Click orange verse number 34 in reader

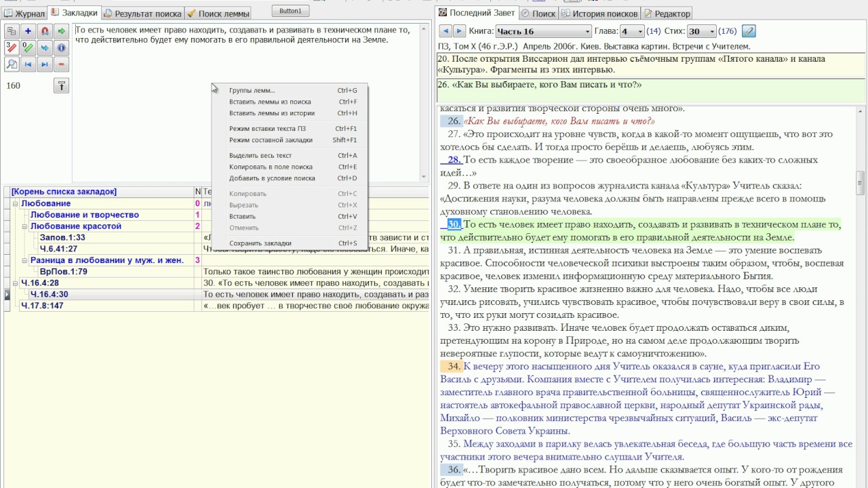[454, 367]
